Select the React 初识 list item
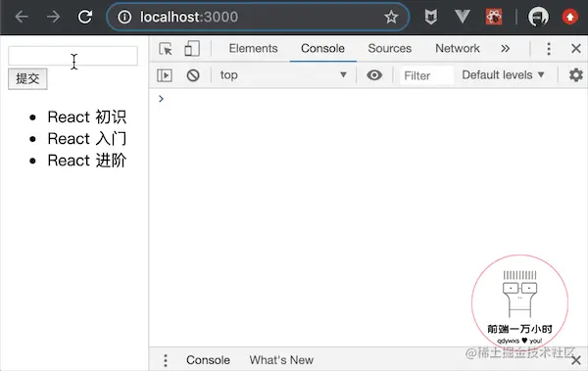Image resolution: width=588 pixels, height=371 pixels. click(x=87, y=117)
